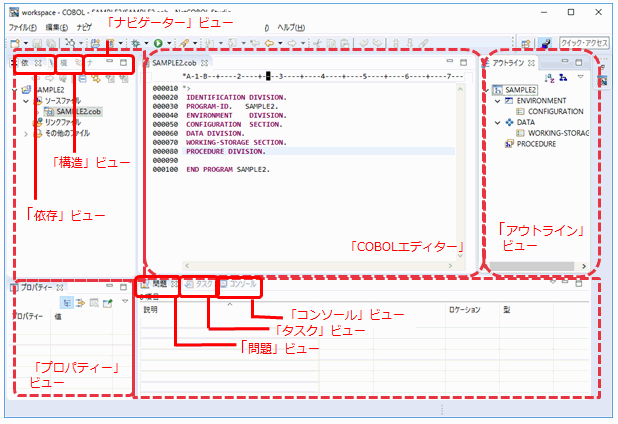The height and width of the screenshot is (424, 618).
Task: Click the クイック・アクセス search field
Action: pyautogui.click(x=585, y=43)
